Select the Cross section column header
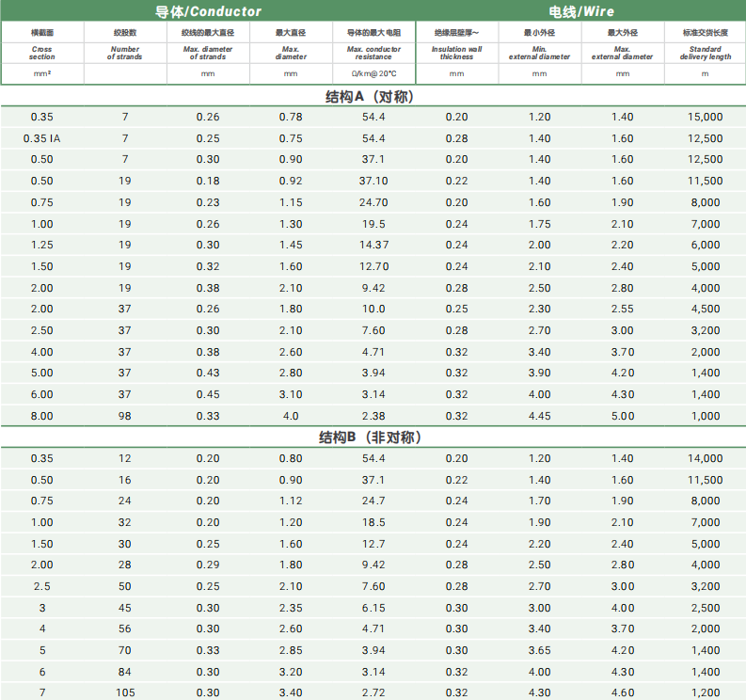 pos(42,53)
